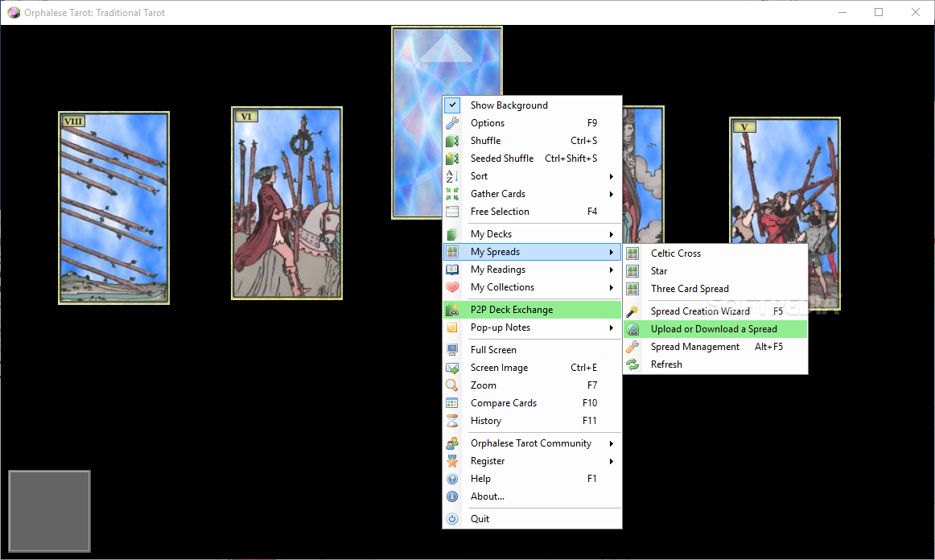
Task: Click the P2P Deck Exchange icon
Action: [x=452, y=310]
